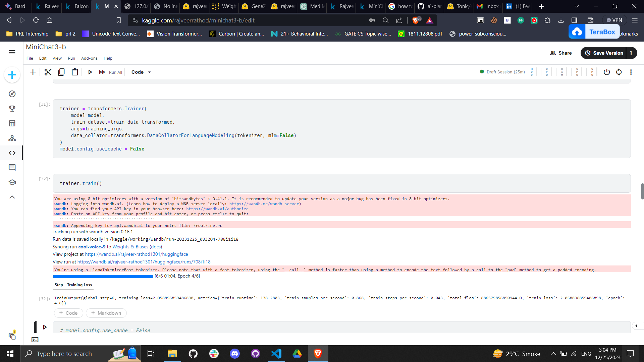Open VS Code from the taskbar

pos(276,354)
